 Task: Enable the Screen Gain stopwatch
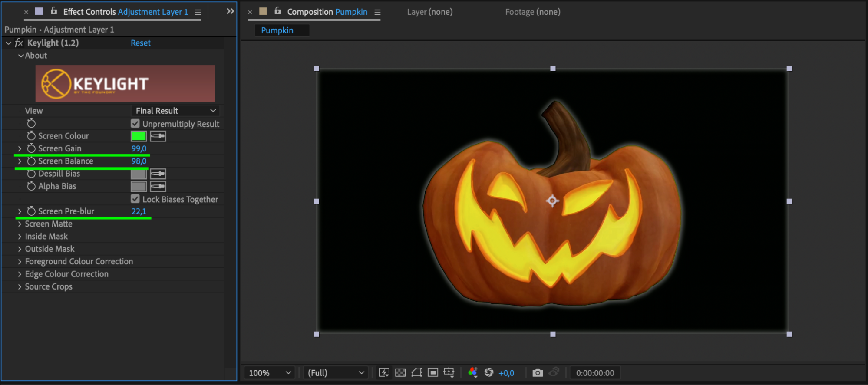pos(31,148)
